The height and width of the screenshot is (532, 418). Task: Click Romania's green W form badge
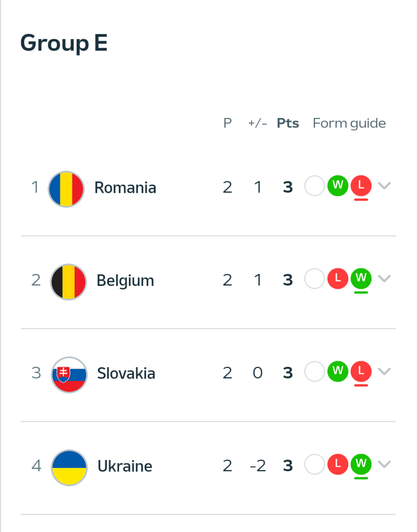click(x=338, y=185)
